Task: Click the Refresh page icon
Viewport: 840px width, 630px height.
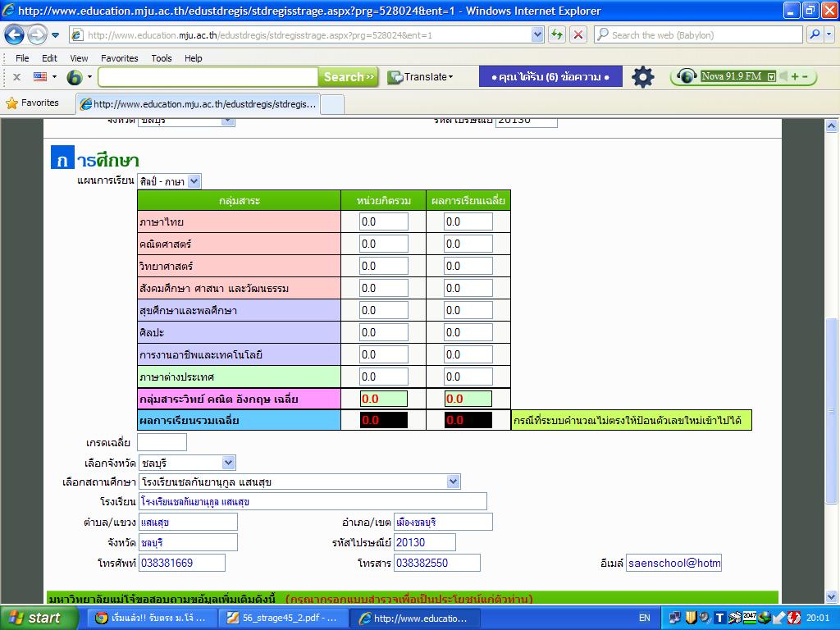Action: 558,34
